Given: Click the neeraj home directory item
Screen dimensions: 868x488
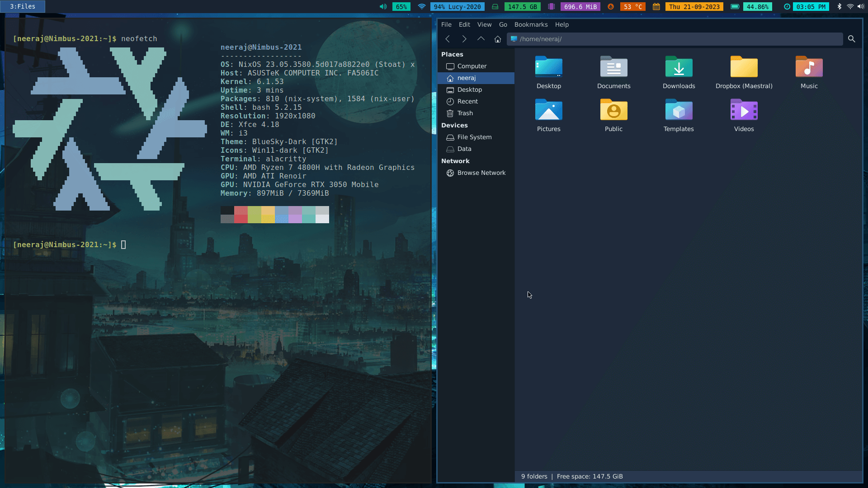Looking at the screenshot, I should [466, 77].
